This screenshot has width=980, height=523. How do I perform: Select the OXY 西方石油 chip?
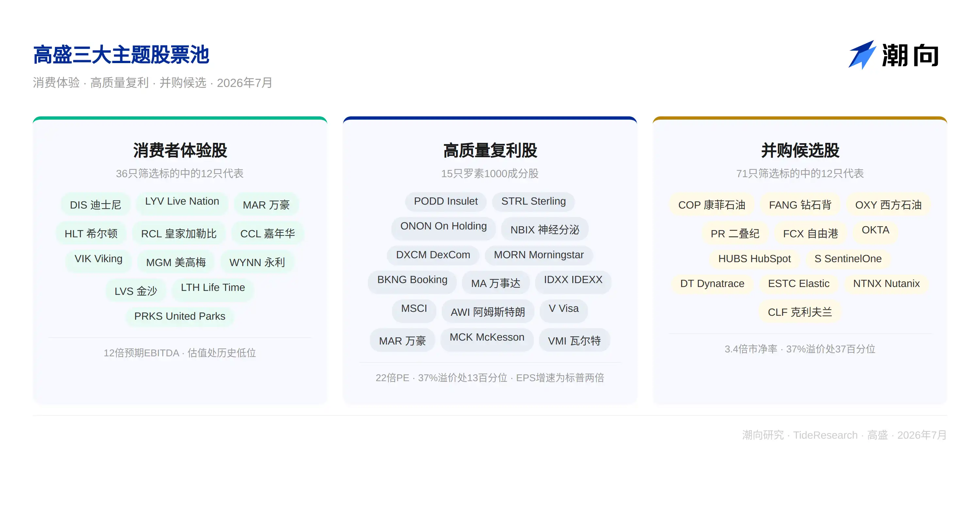pos(888,205)
